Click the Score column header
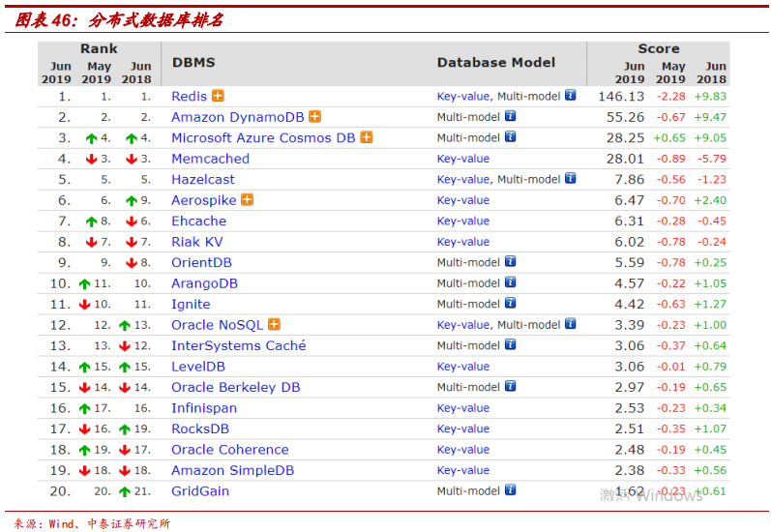This screenshot has height=532, width=771. [x=659, y=48]
